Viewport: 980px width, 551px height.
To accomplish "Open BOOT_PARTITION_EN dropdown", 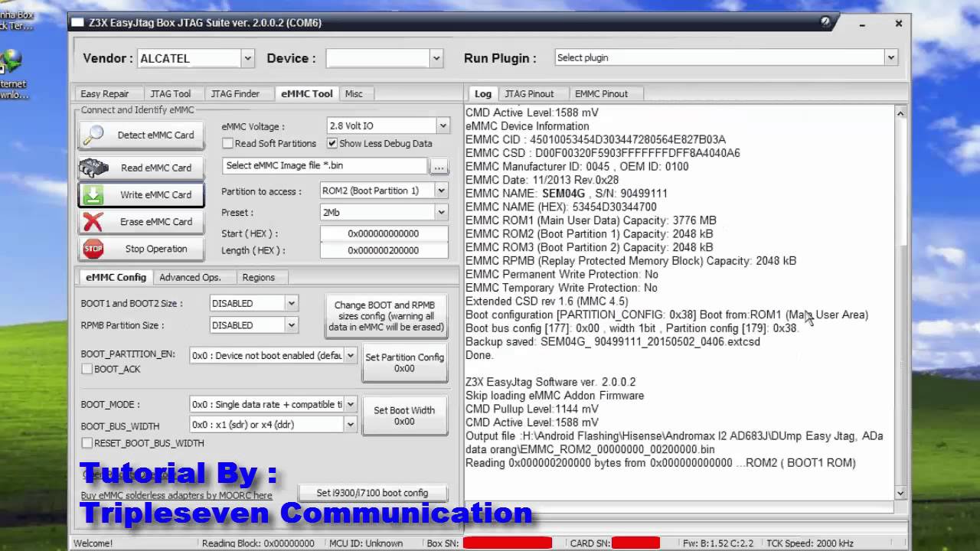I will tap(350, 355).
